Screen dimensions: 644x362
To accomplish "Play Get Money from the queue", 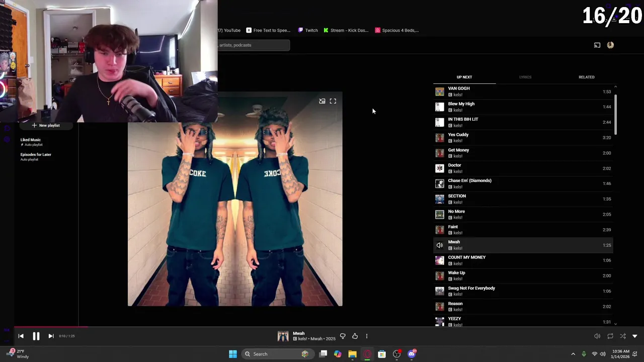I will (523, 153).
